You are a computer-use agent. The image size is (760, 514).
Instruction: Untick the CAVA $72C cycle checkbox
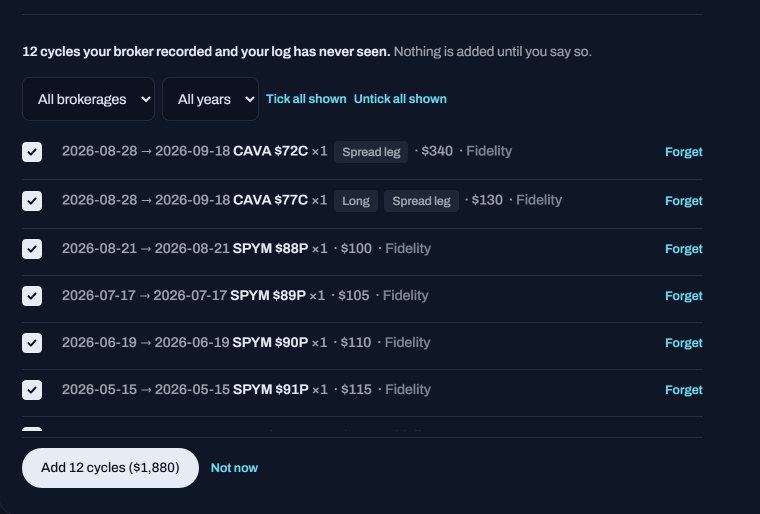click(32, 152)
